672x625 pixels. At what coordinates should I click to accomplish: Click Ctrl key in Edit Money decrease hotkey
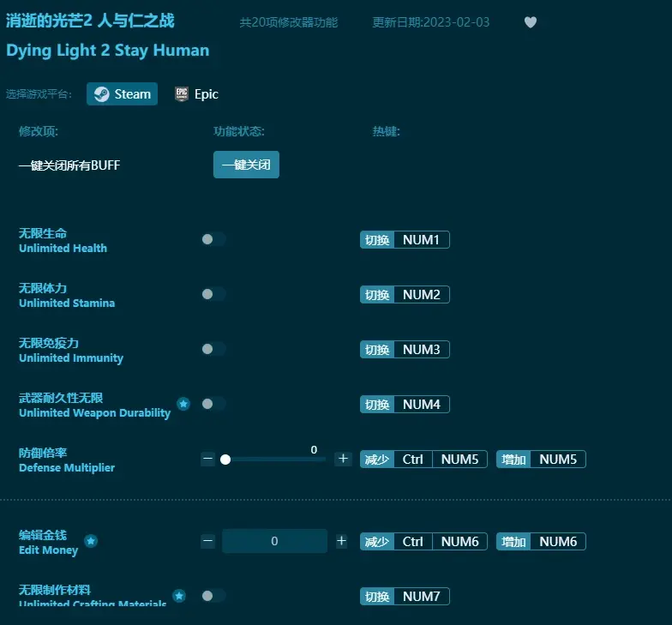413,542
